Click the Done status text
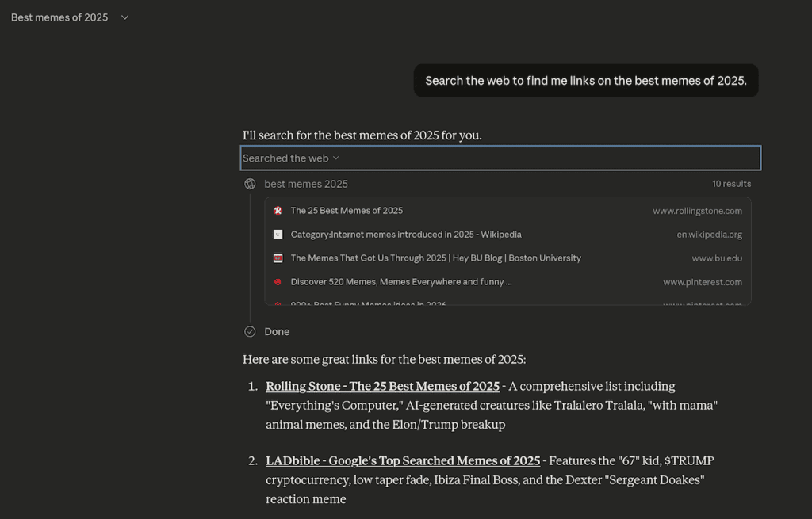 pos(277,332)
